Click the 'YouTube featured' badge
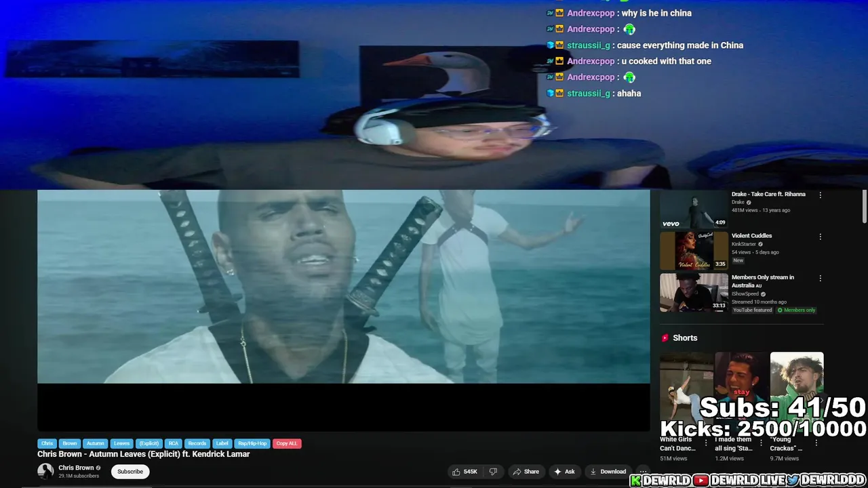This screenshot has width=868, height=488. pos(752,310)
